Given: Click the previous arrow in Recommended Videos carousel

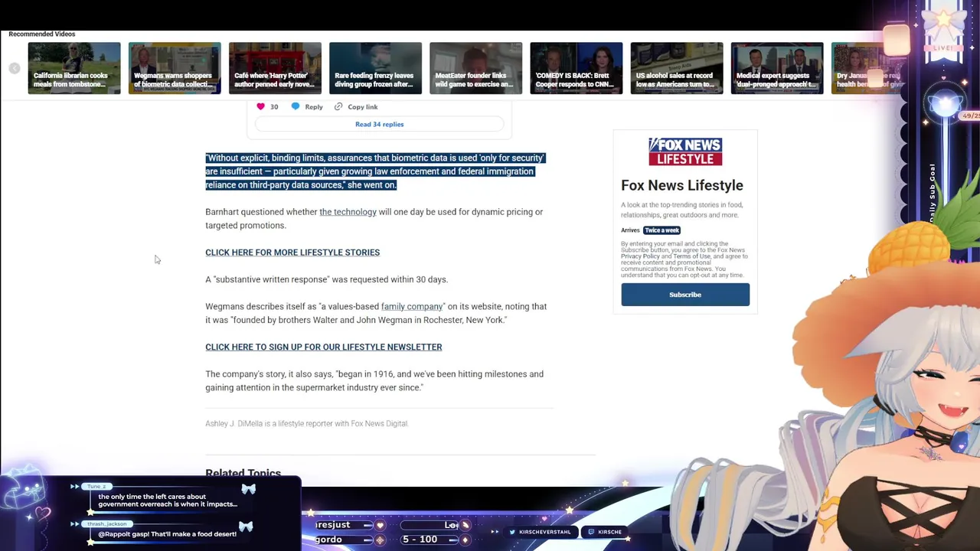Looking at the screenshot, I should 14,69.
